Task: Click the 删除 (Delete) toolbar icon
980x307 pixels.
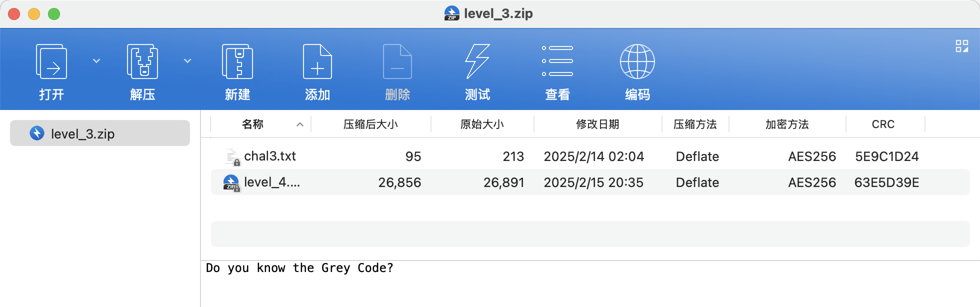Action: (x=397, y=62)
